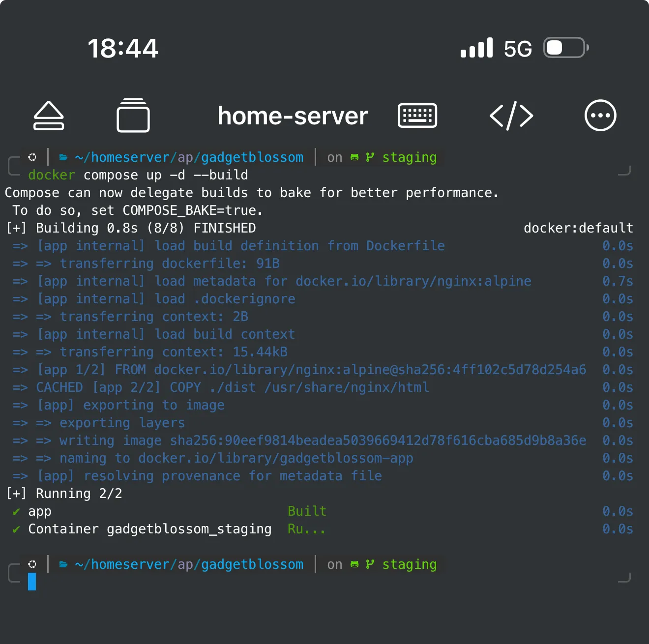Screen dimensions: 649x644
Task: Show the on-screen keyboard
Action: (x=417, y=116)
